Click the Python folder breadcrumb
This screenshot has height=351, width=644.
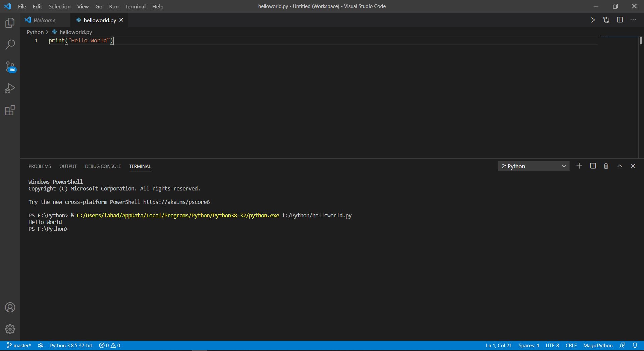click(35, 32)
